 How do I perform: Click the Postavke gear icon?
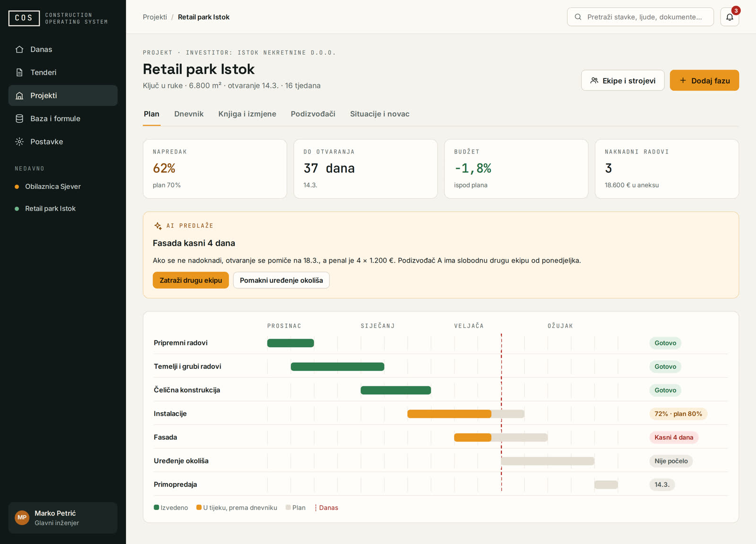coord(19,142)
